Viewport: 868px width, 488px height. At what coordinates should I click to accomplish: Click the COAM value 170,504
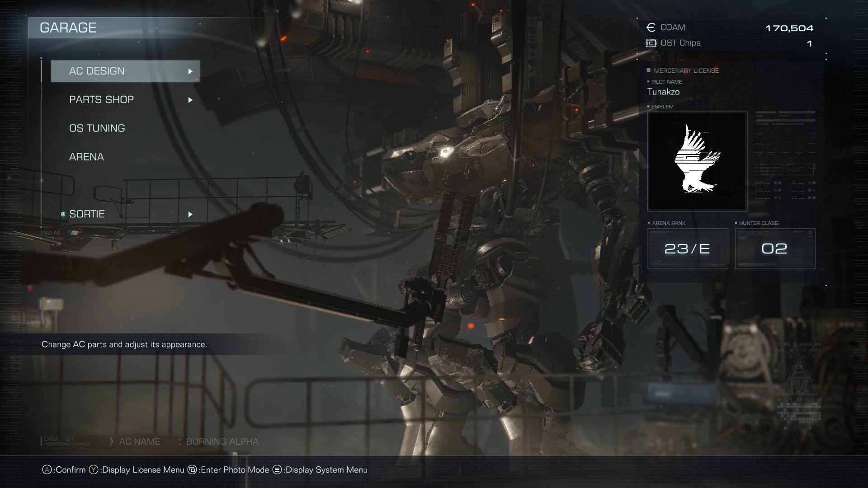click(789, 28)
